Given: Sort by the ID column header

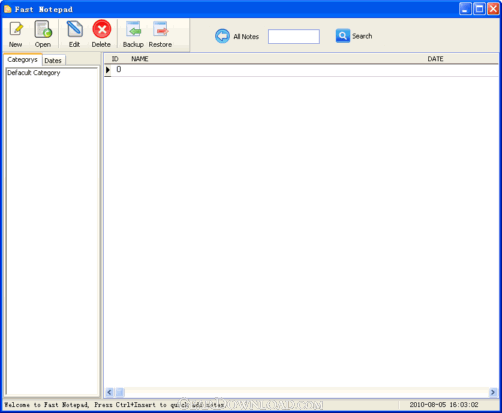Looking at the screenshot, I should (x=115, y=59).
